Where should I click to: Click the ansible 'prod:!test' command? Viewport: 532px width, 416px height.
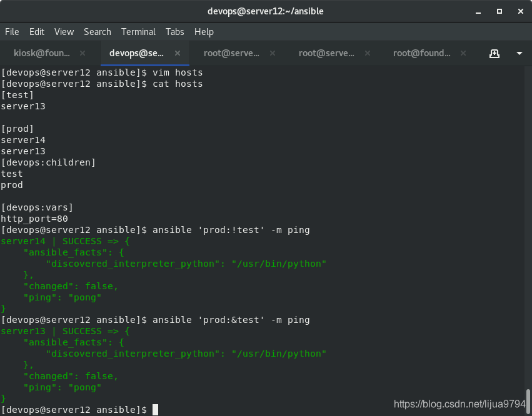tap(156, 230)
